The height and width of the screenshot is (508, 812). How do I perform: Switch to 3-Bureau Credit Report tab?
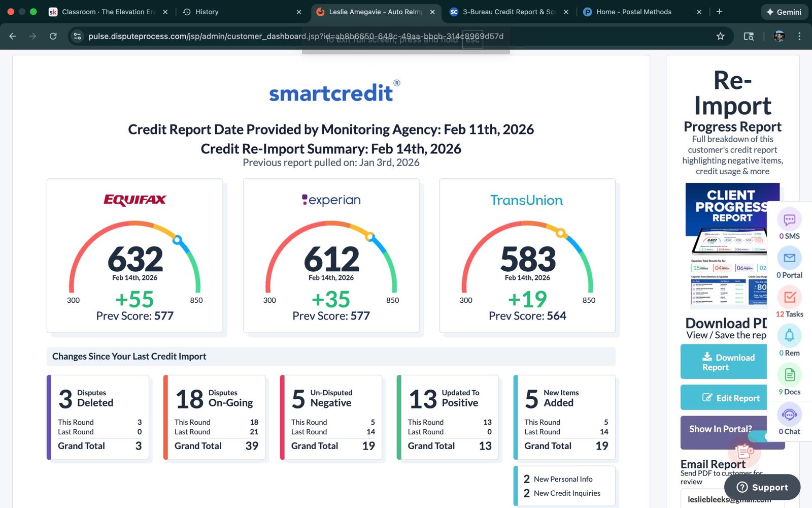click(x=509, y=12)
